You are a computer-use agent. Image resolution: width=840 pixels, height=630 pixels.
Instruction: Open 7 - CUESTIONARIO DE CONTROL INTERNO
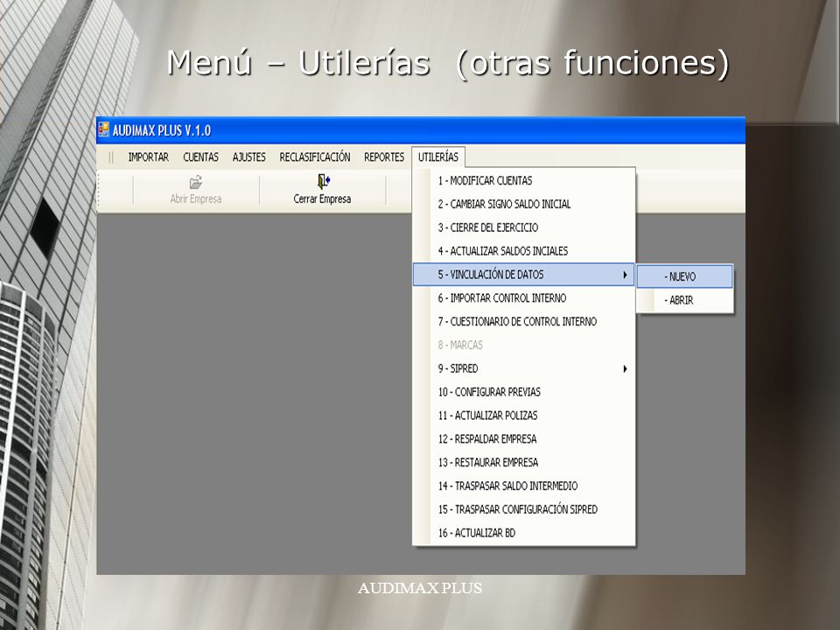(524, 321)
